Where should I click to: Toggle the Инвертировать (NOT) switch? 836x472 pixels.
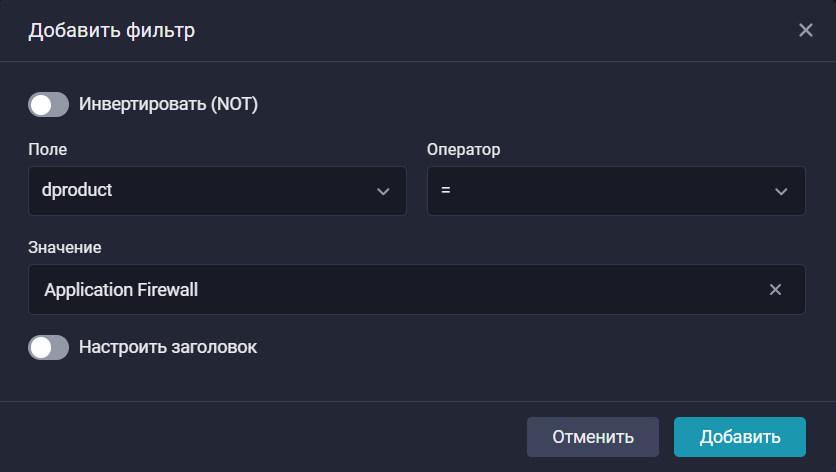coord(48,104)
